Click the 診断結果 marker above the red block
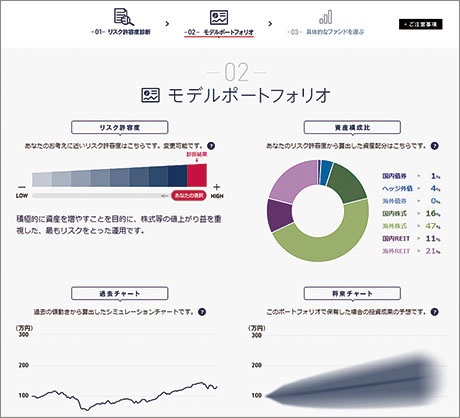 (x=197, y=156)
